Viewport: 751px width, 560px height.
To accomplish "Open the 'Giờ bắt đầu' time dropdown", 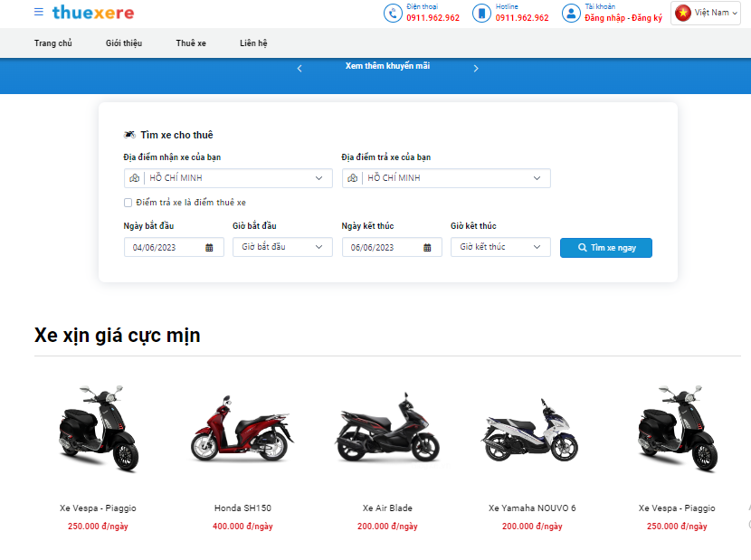I will click(x=282, y=247).
